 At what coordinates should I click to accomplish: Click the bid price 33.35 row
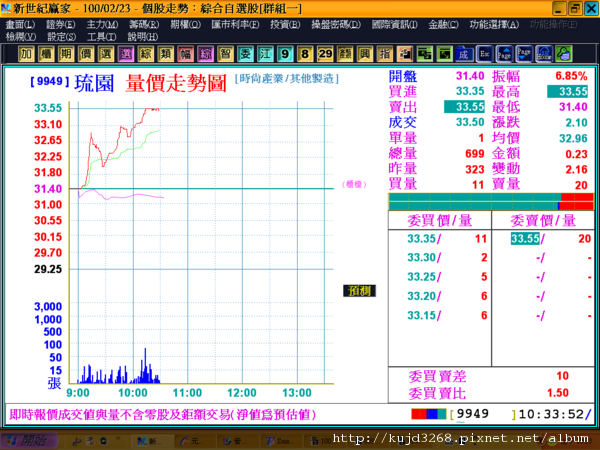(x=440, y=239)
